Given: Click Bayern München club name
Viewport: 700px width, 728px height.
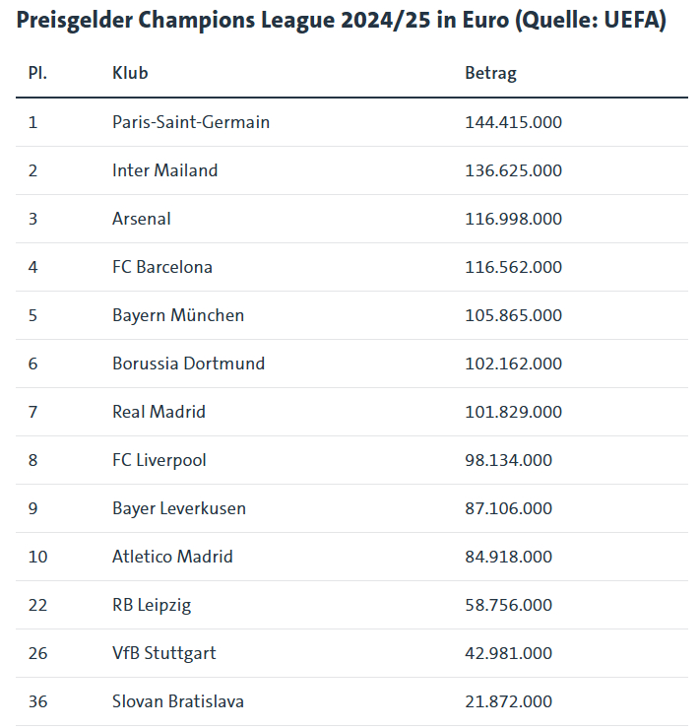Looking at the screenshot, I should (x=178, y=315).
